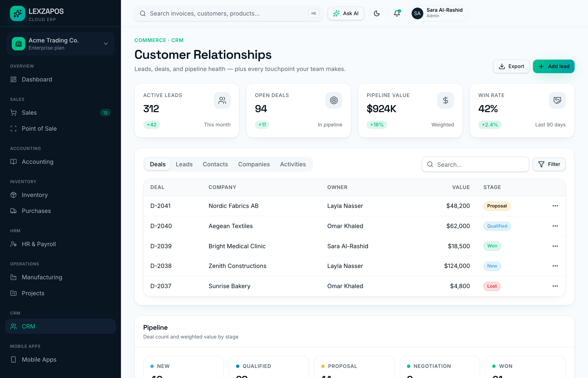Click the Ask AI button
The height and width of the screenshot is (378, 588).
pyautogui.click(x=346, y=13)
